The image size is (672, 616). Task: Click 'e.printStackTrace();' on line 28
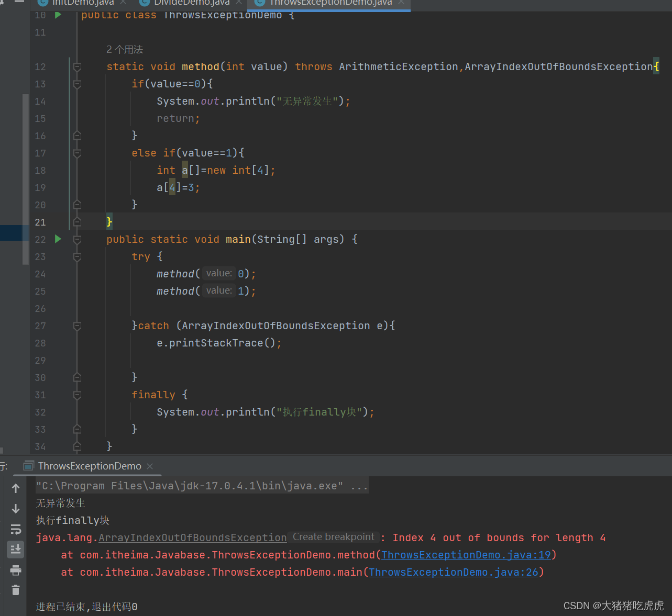219,343
